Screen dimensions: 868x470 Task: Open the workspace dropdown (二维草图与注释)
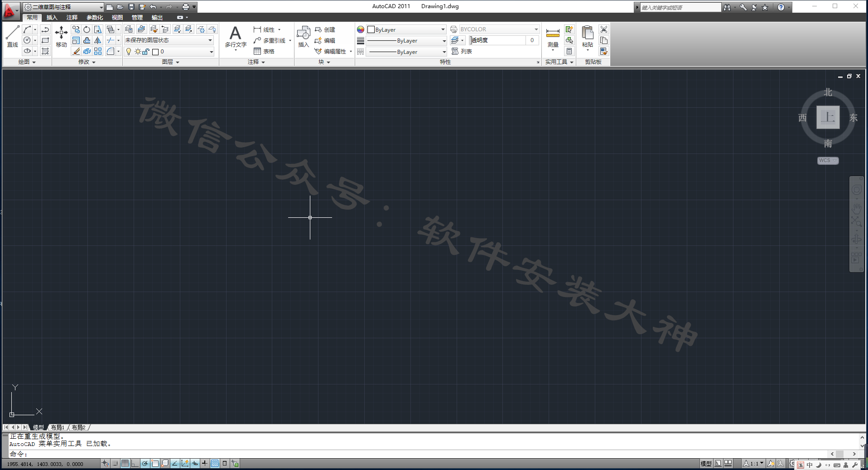click(x=64, y=7)
